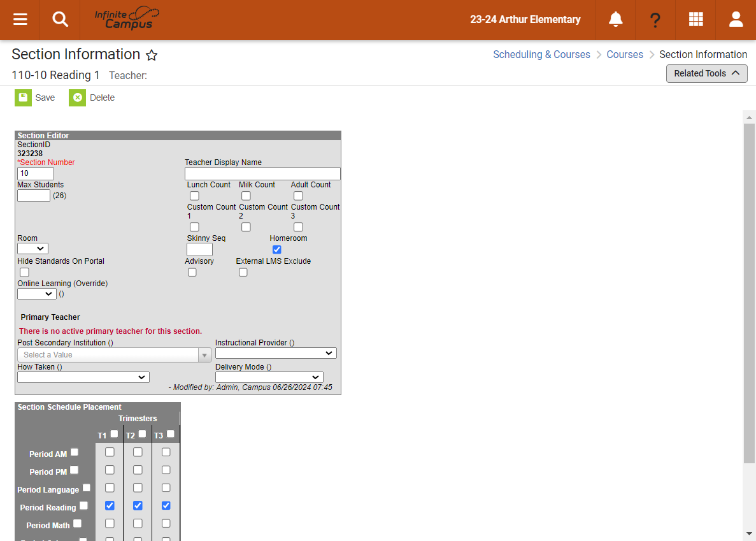756x541 pixels.
Task: Toggle Hide Standards On Portal
Action: click(x=25, y=273)
